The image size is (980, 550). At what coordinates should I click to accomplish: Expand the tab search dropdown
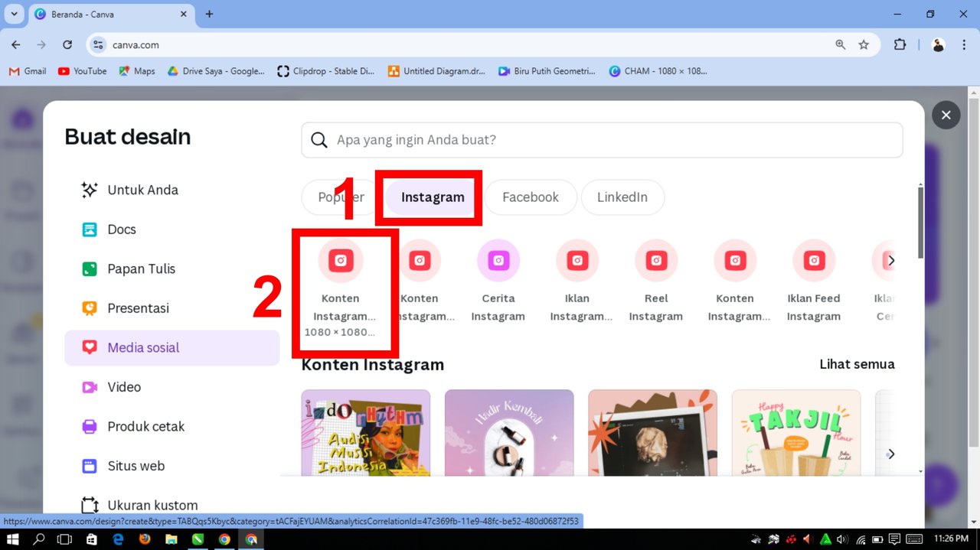(14, 14)
